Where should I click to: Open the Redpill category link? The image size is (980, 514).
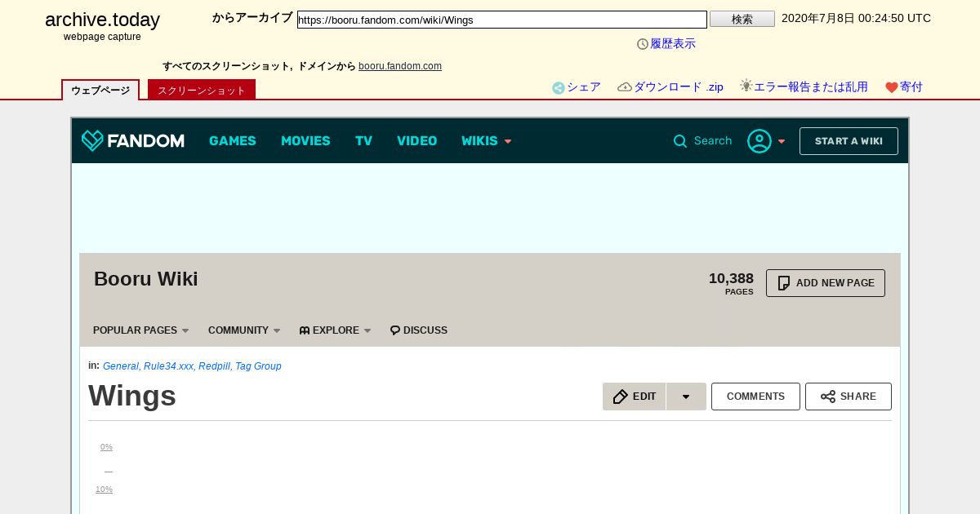(x=214, y=366)
